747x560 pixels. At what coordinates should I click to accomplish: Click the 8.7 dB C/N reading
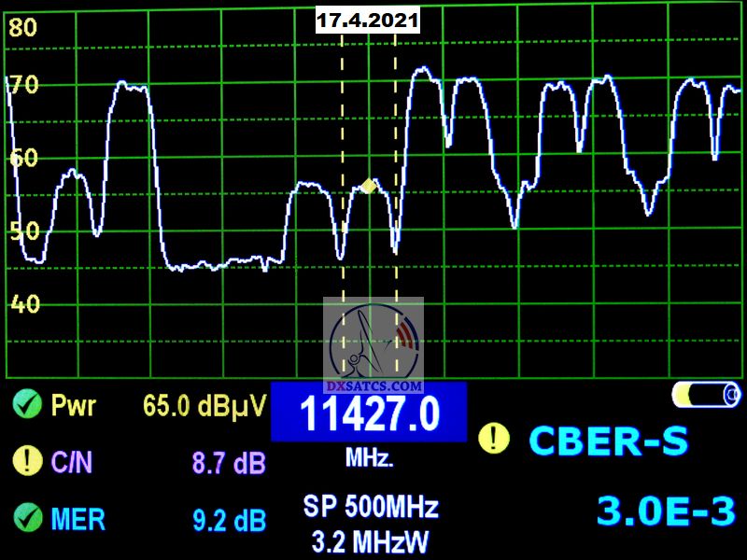(229, 462)
